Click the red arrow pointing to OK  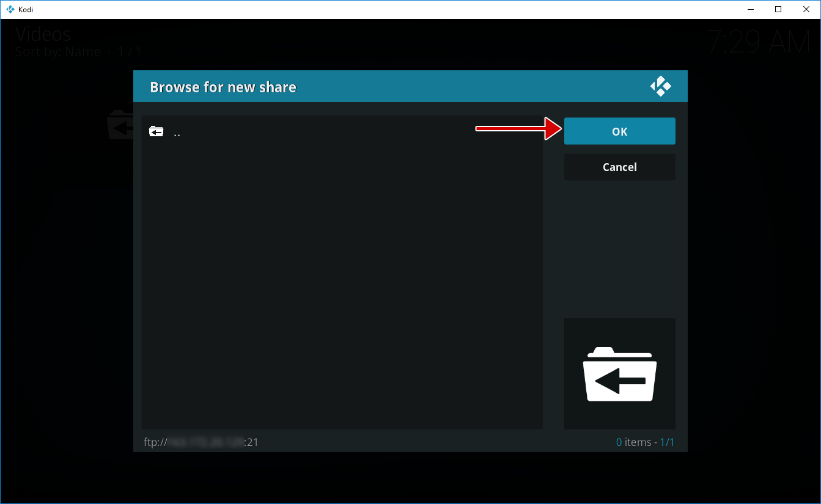[518, 129]
